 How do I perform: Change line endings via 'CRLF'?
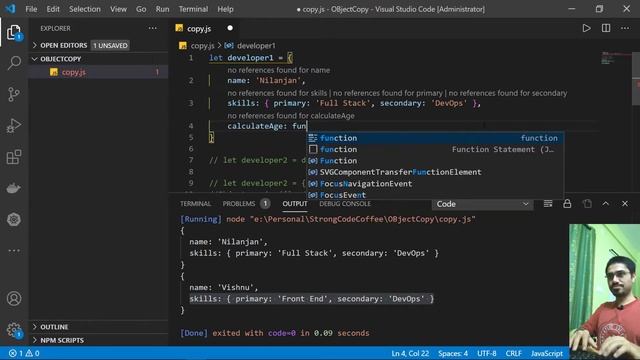click(x=513, y=353)
